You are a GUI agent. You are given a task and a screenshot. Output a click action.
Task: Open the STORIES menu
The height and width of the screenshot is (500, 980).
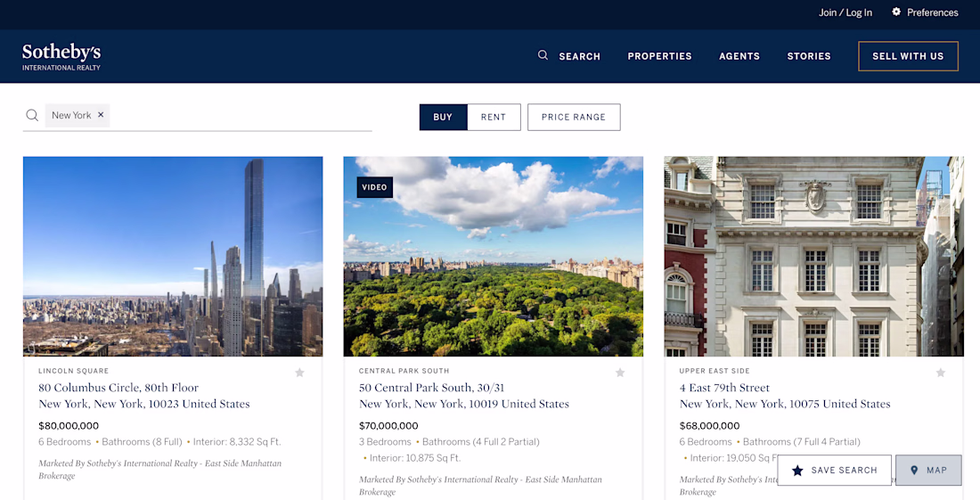pos(809,56)
